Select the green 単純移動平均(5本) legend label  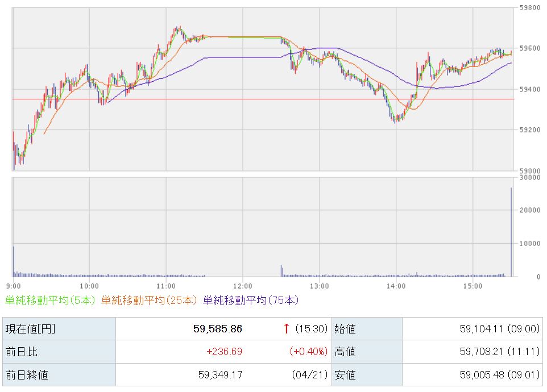tap(50, 301)
